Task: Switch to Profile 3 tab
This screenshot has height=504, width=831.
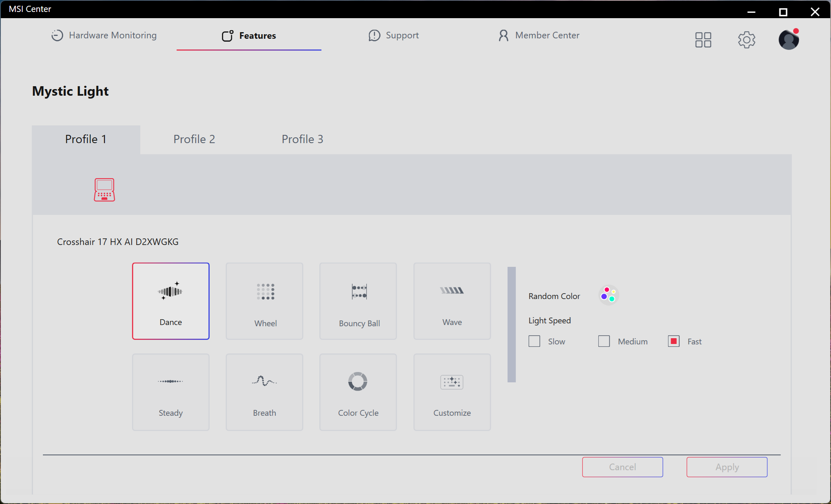Action: tap(302, 139)
